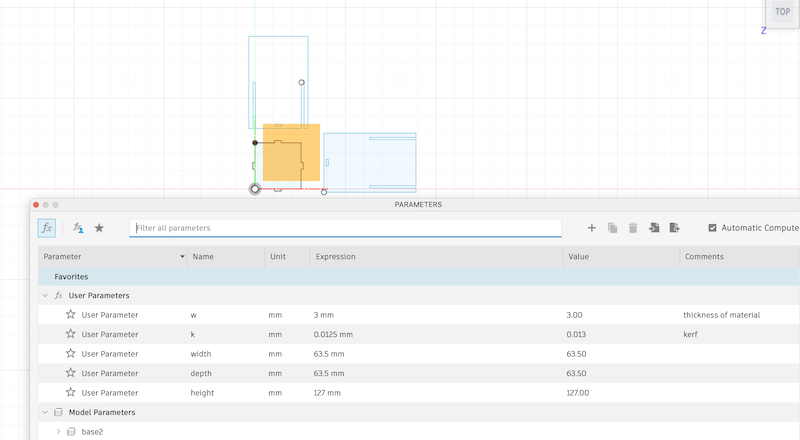Click the 'height' parameter name
Viewport: 800px width, 440px height.
pos(202,393)
